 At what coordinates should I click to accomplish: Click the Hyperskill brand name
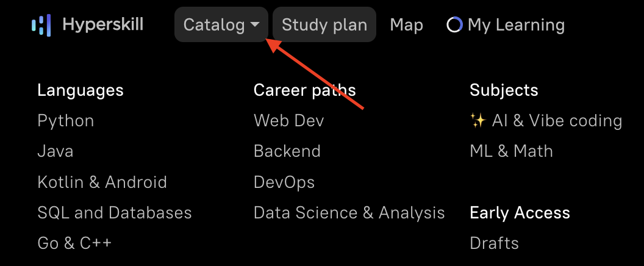(x=103, y=25)
